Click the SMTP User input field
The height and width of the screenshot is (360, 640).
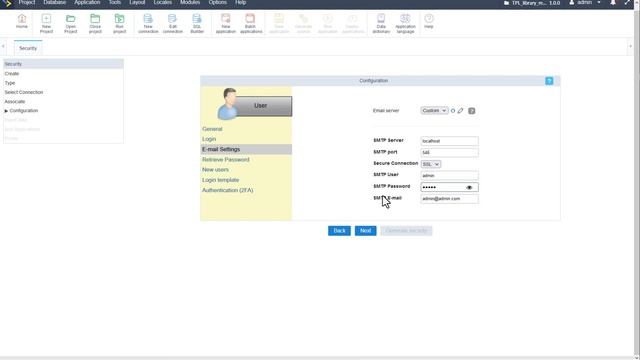point(449,176)
